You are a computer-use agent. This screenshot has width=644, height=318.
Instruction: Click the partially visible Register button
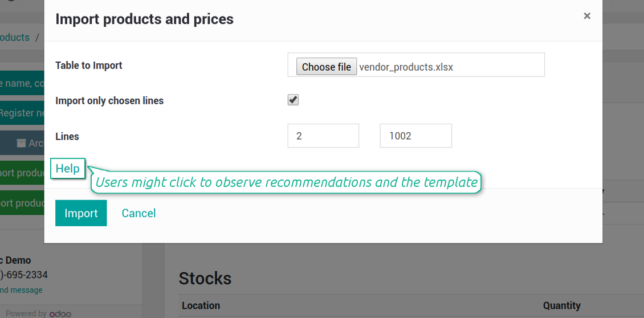pos(22,113)
